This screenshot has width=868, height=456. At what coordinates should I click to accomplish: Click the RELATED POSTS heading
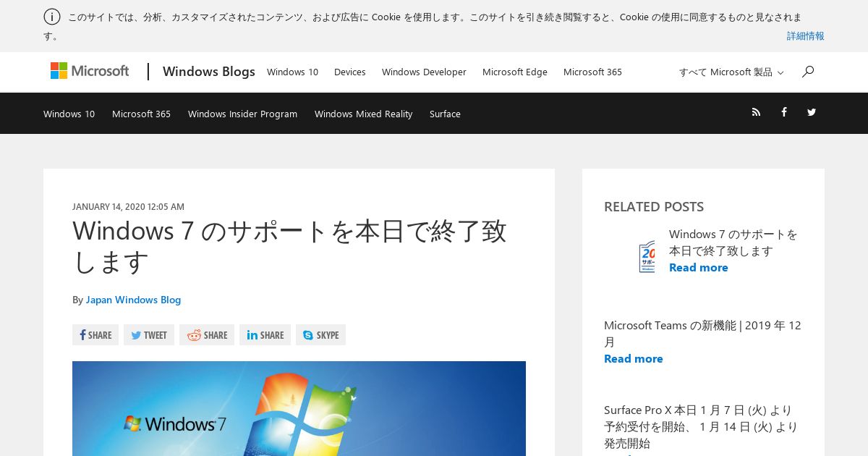[654, 206]
